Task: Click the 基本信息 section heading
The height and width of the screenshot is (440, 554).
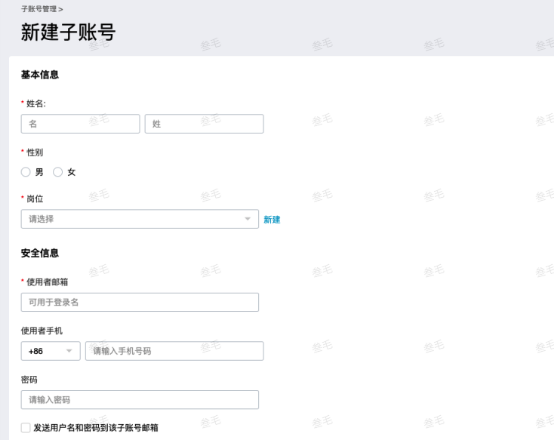Action: pos(40,75)
